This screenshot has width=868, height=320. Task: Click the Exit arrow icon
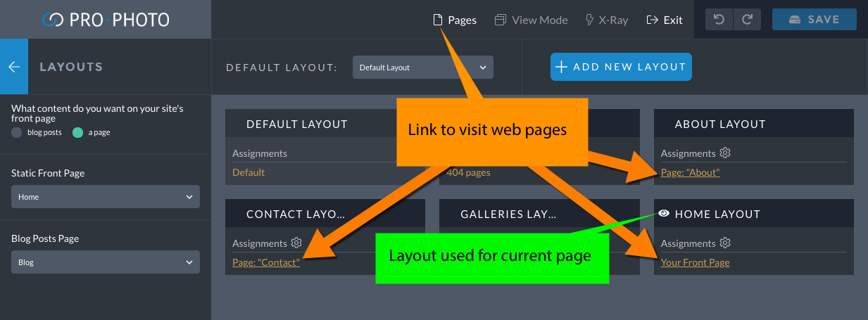pos(653,20)
